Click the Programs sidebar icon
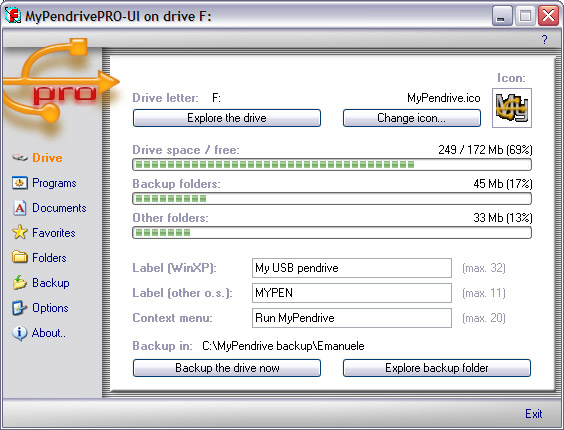The height and width of the screenshot is (430, 564). [19, 183]
